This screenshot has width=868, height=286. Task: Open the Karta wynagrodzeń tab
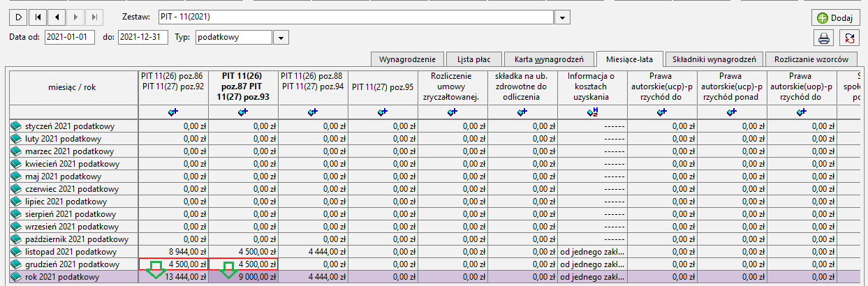550,59
